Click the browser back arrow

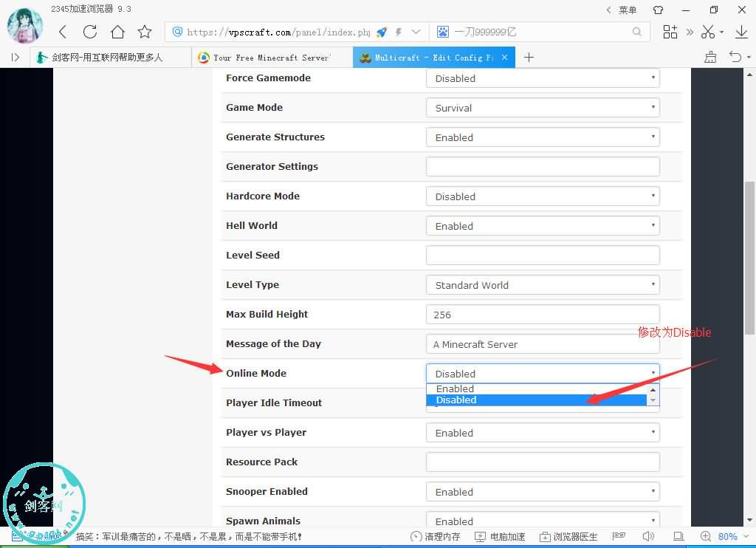tap(63, 32)
